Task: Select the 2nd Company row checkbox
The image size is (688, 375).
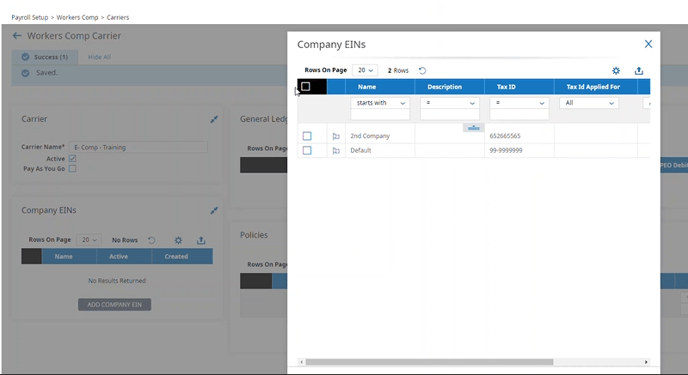Action: tap(307, 136)
